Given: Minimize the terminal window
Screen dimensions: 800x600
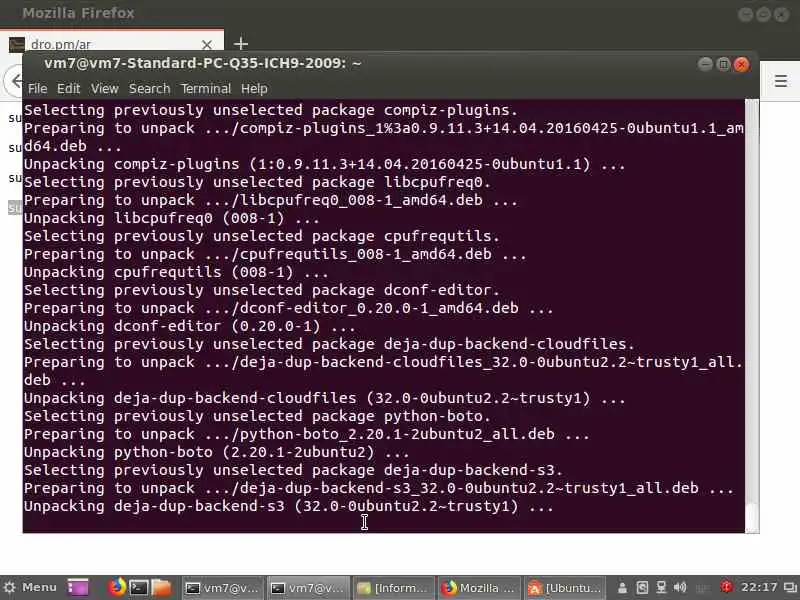Looking at the screenshot, I should coord(705,64).
